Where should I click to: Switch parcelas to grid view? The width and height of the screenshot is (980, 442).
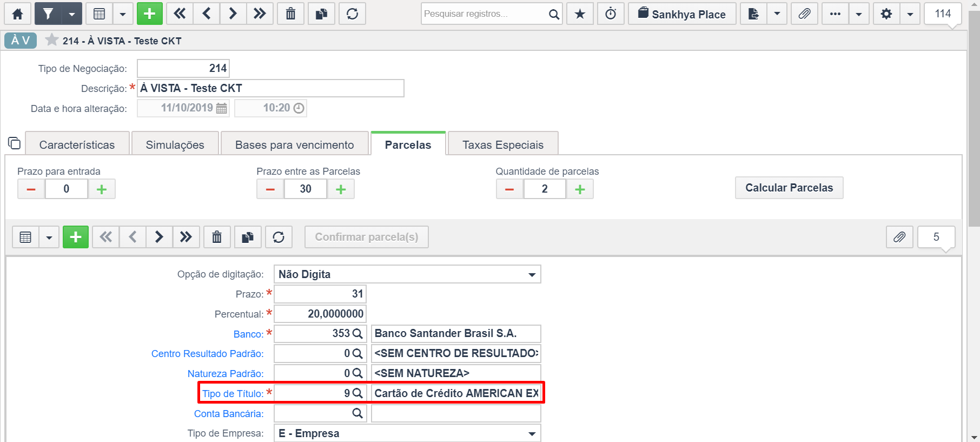tap(25, 237)
